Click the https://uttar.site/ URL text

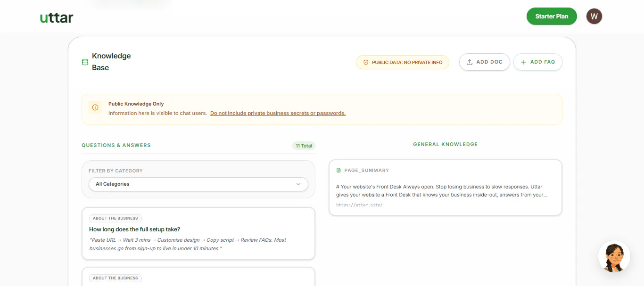(x=359, y=205)
